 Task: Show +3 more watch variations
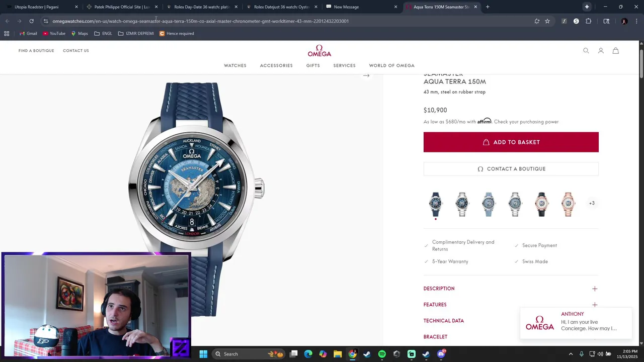[x=592, y=203]
